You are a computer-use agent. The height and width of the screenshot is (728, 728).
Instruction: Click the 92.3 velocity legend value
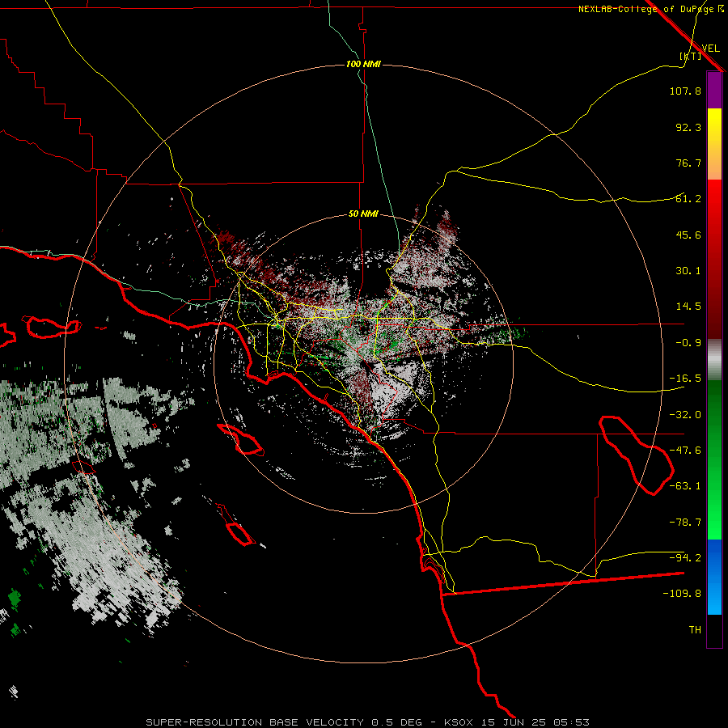pos(688,127)
